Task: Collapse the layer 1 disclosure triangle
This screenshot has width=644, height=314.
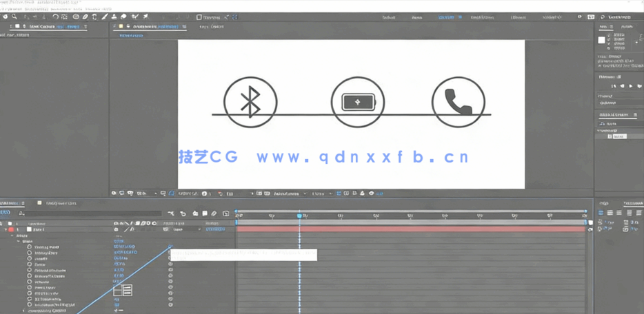Action: [4, 229]
